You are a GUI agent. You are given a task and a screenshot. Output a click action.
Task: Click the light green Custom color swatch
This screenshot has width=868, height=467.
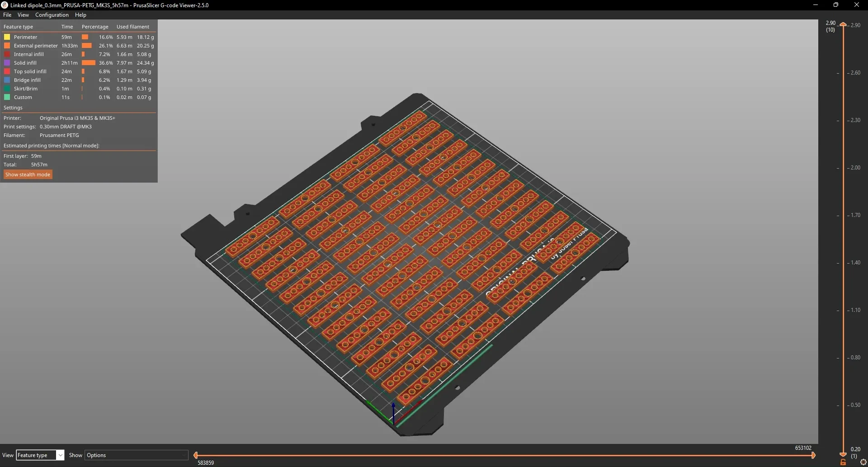(x=7, y=97)
